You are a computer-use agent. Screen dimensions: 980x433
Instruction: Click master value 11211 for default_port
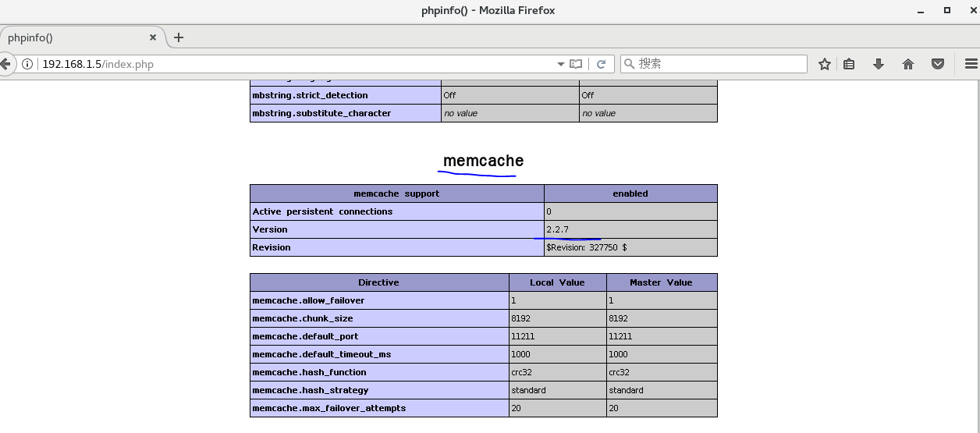point(620,336)
